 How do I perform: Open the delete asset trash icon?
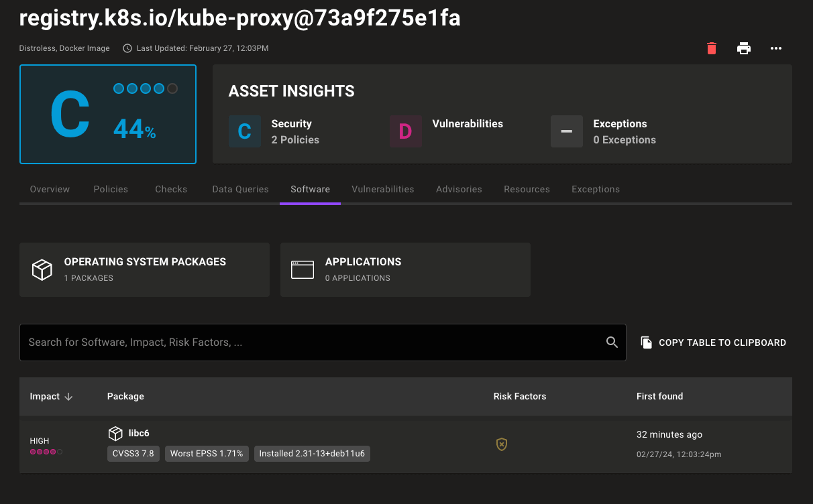pos(711,48)
